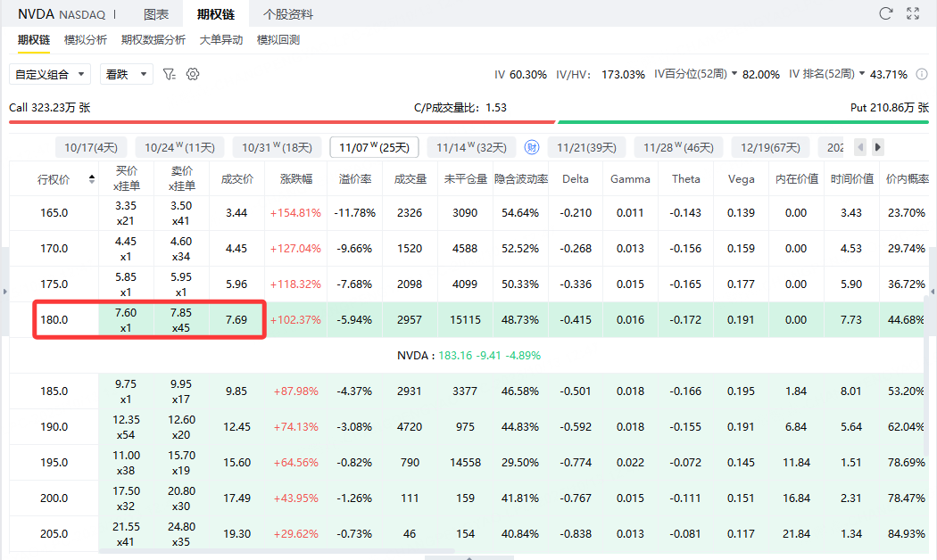Open 期权数据分析 sub-tab
The height and width of the screenshot is (560, 937).
click(x=153, y=40)
